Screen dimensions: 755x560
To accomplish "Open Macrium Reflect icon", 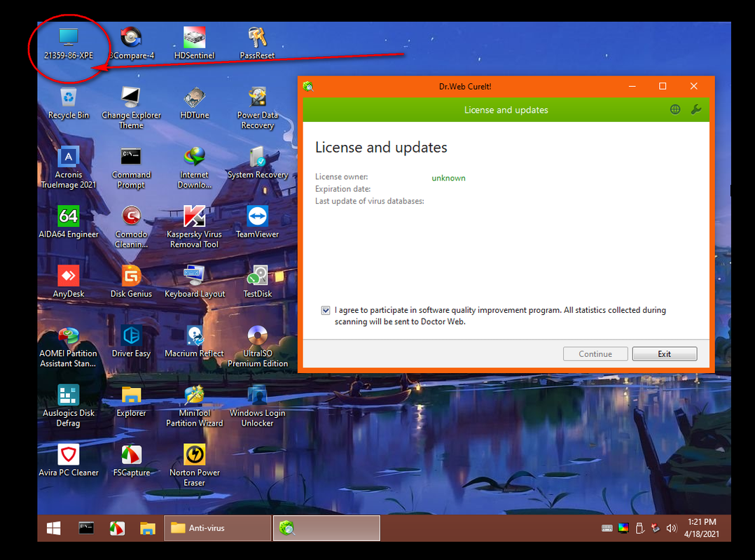I will click(x=194, y=342).
